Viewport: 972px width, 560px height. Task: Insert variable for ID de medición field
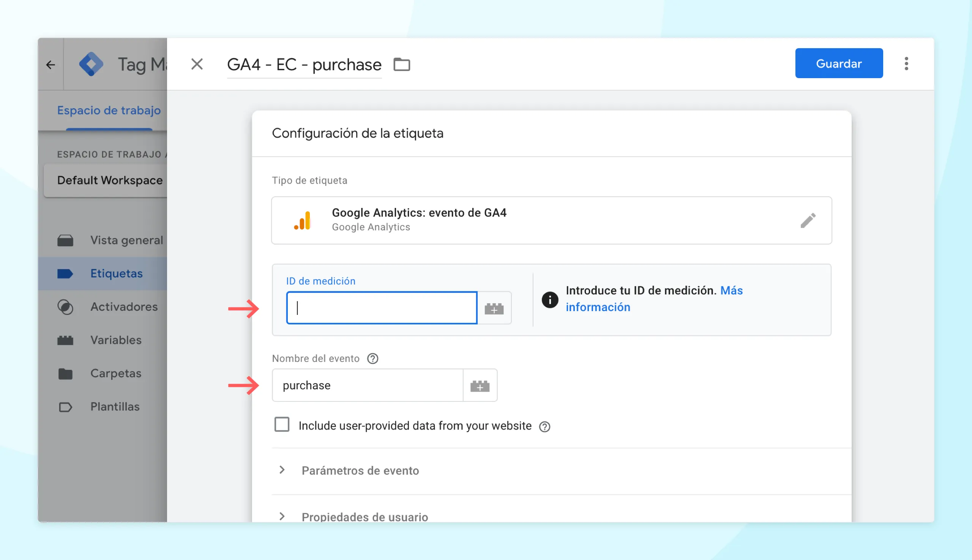[494, 308]
